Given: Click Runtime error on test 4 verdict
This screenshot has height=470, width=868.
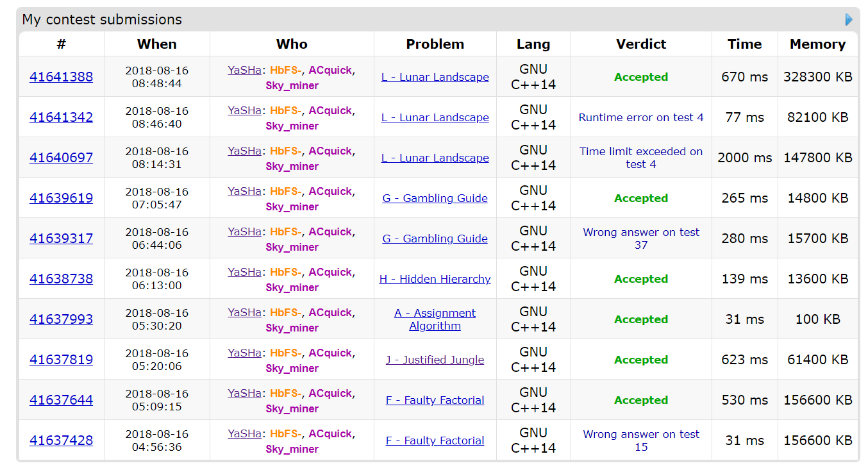Looking at the screenshot, I should pos(641,117).
